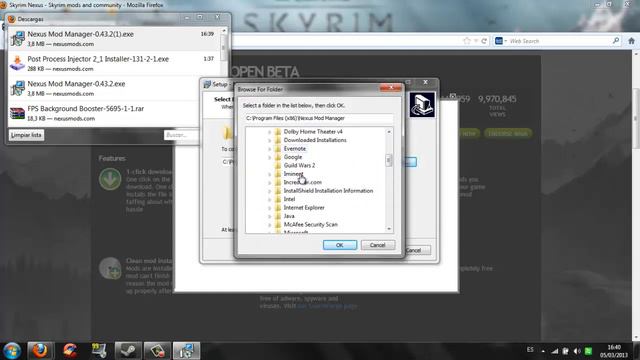Viewport: 640px width, 360px height.
Task: Open search engine dropdown in Web Search
Action: (500, 41)
